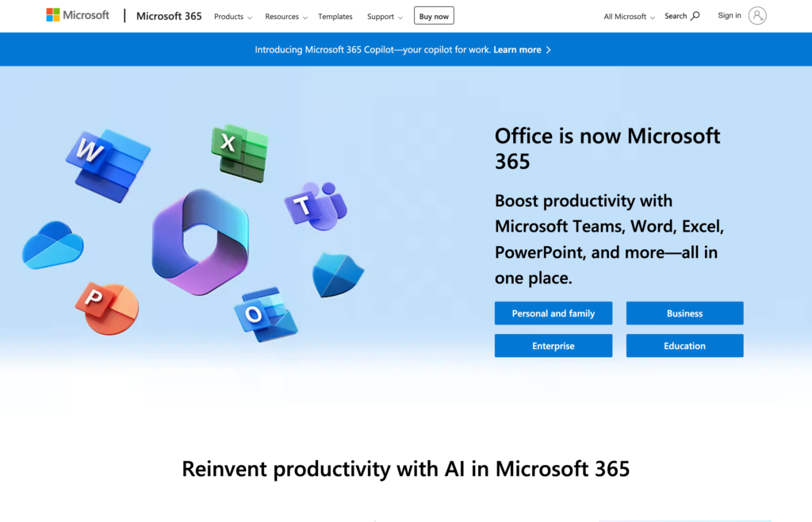Click the PowerPoint app icon
Screen dimensions: 812x522
pyautogui.click(x=107, y=308)
